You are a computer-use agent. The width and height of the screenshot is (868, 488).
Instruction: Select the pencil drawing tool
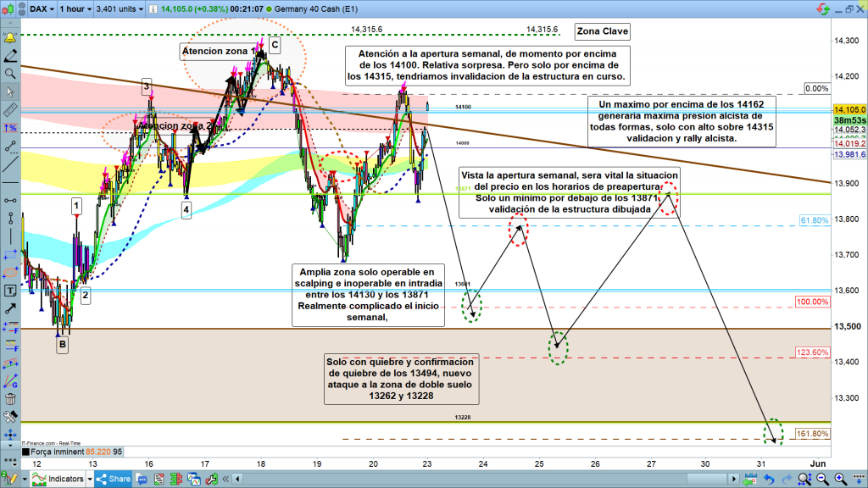[x=10, y=57]
